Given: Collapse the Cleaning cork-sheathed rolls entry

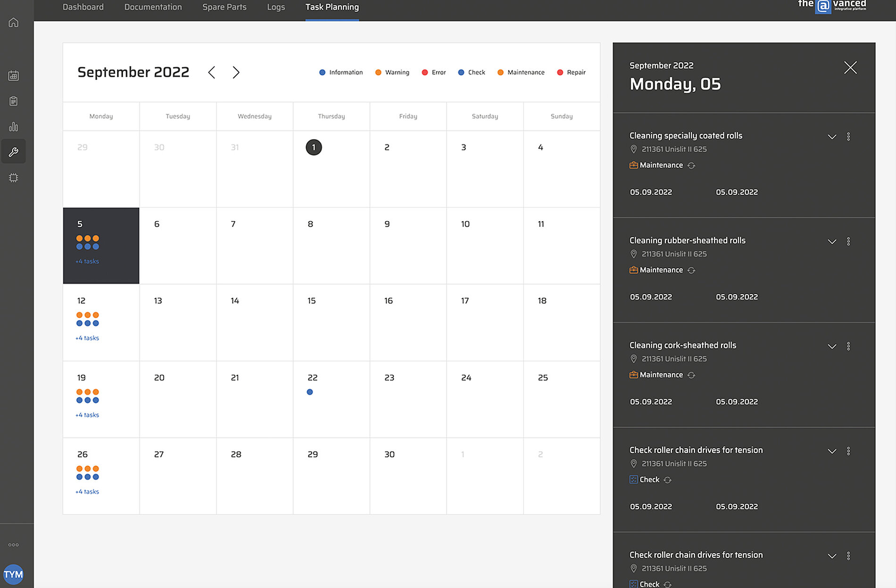Looking at the screenshot, I should pos(831,346).
